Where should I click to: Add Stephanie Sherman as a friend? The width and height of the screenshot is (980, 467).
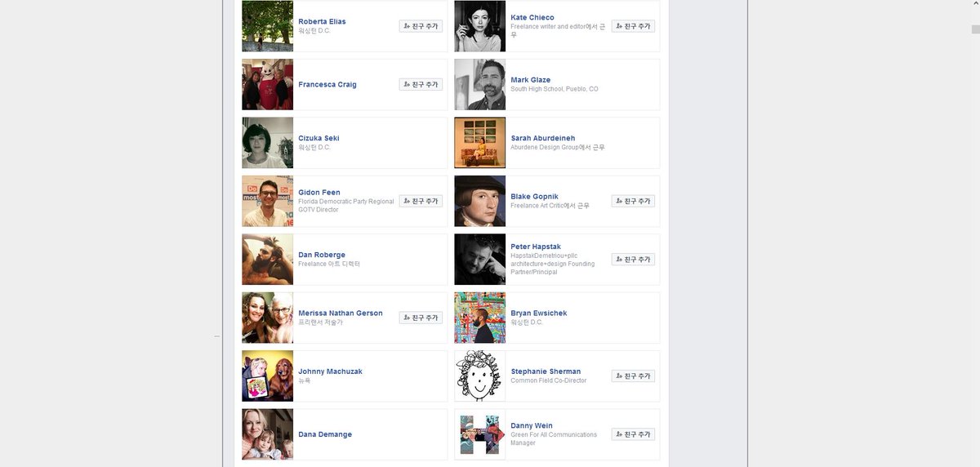point(633,376)
